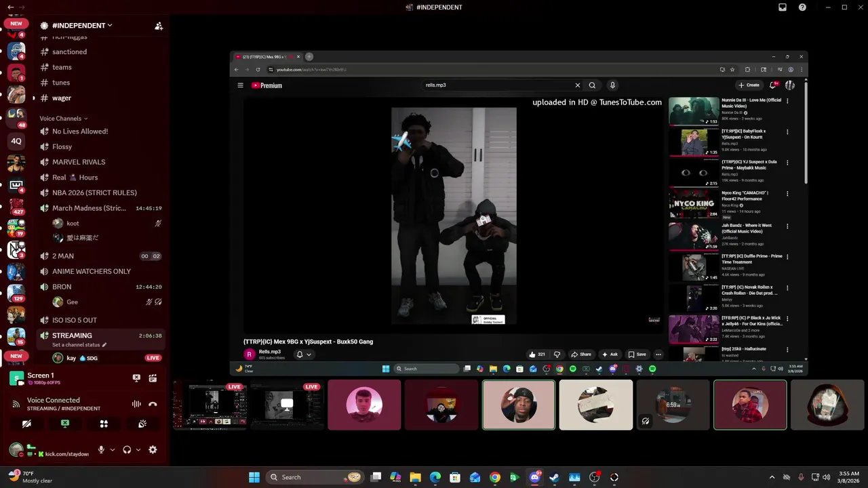Click back arrow in Discord title bar

pyautogui.click(x=10, y=7)
